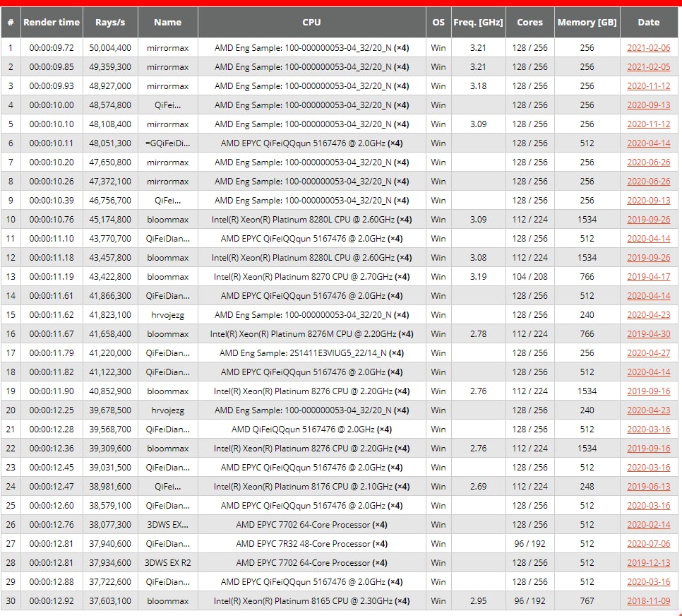Click the name 3DWS EX R2
This screenshot has width=682, height=616.
point(168,563)
